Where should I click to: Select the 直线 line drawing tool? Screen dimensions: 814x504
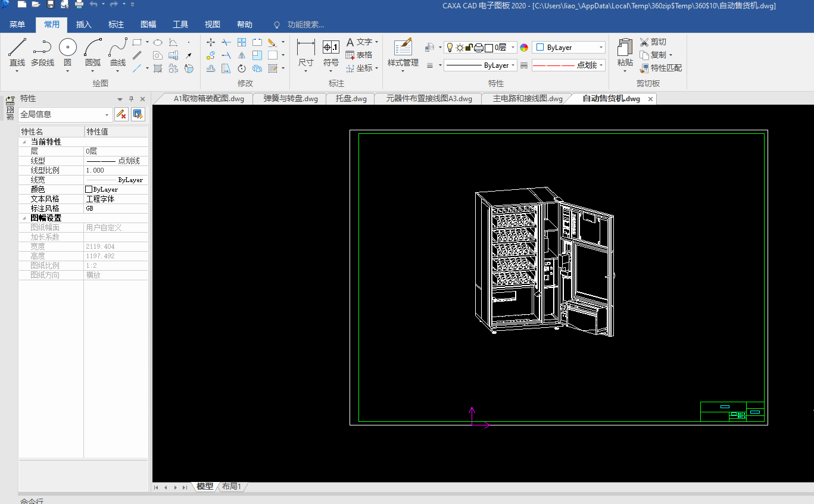(17, 48)
